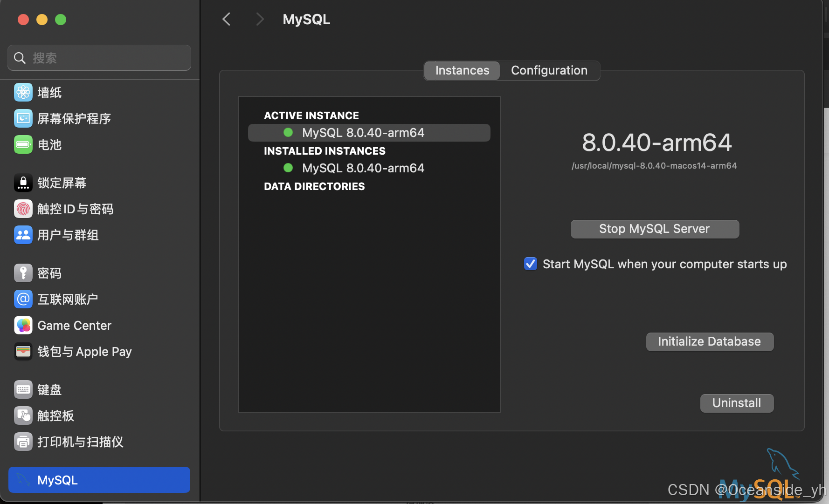Select the Instances tab
This screenshot has height=504, width=829.
pos(462,70)
